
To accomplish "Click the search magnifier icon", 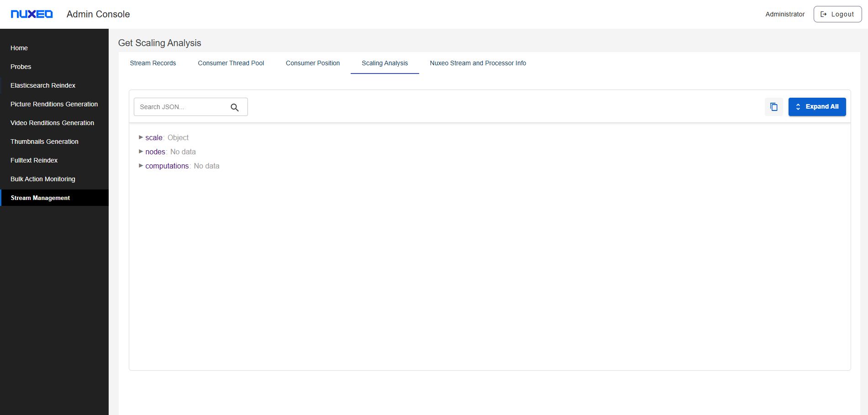I will (x=235, y=107).
